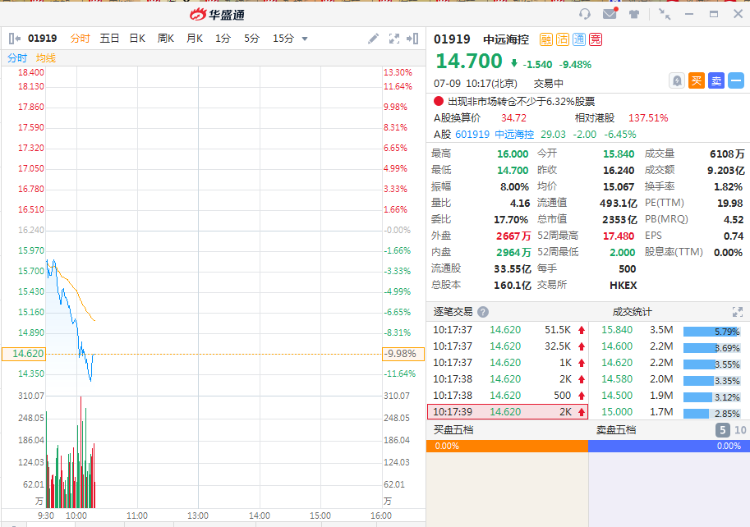Select the 5分 five-minute chart
Viewport: 750px width, 527px height.
(x=252, y=39)
